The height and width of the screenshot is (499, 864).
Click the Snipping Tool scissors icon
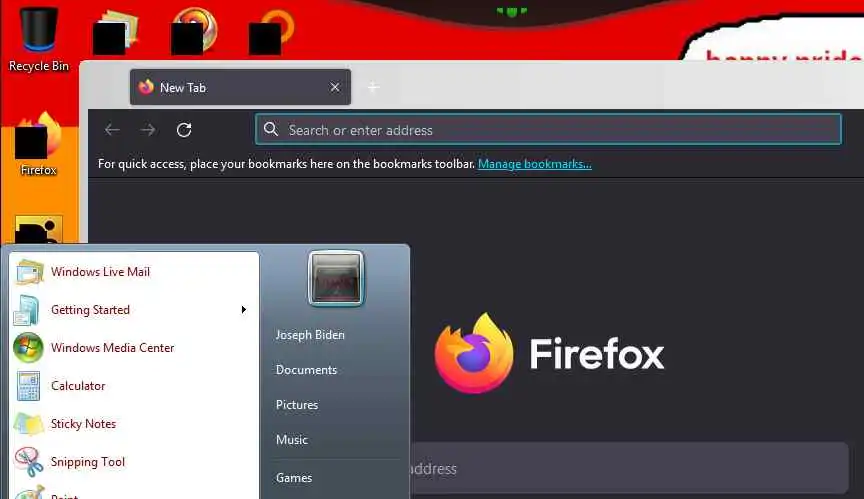(29, 462)
